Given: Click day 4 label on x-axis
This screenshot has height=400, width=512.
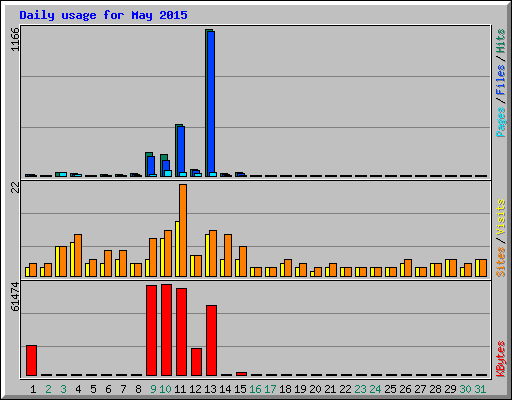Looking at the screenshot, I should [78, 389].
